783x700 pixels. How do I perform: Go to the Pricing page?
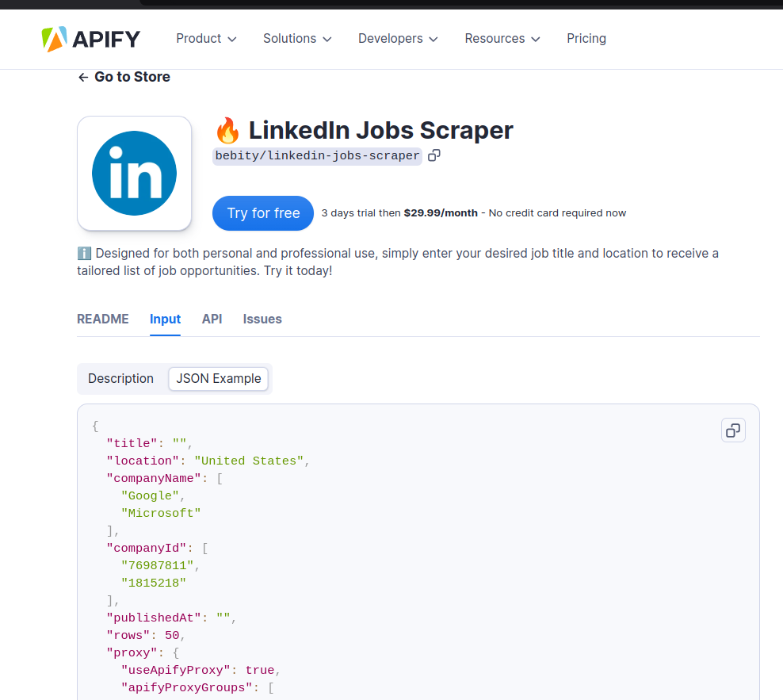pyautogui.click(x=586, y=39)
